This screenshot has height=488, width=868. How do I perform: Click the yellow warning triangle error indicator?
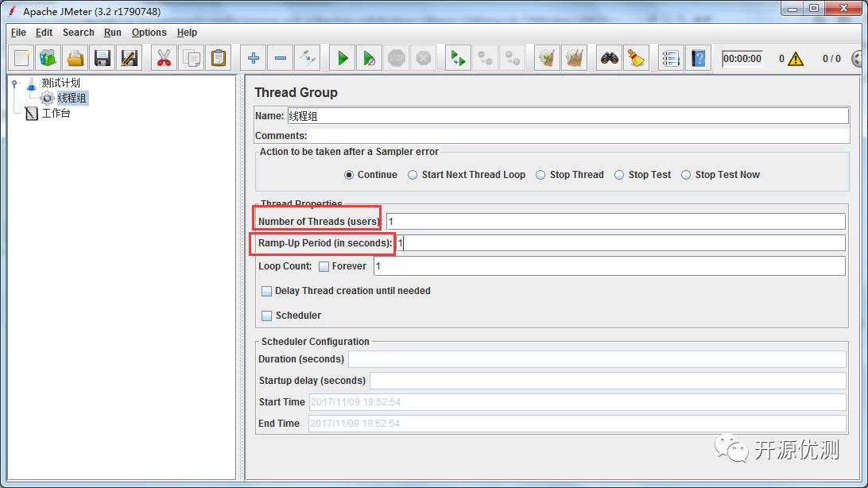796,59
